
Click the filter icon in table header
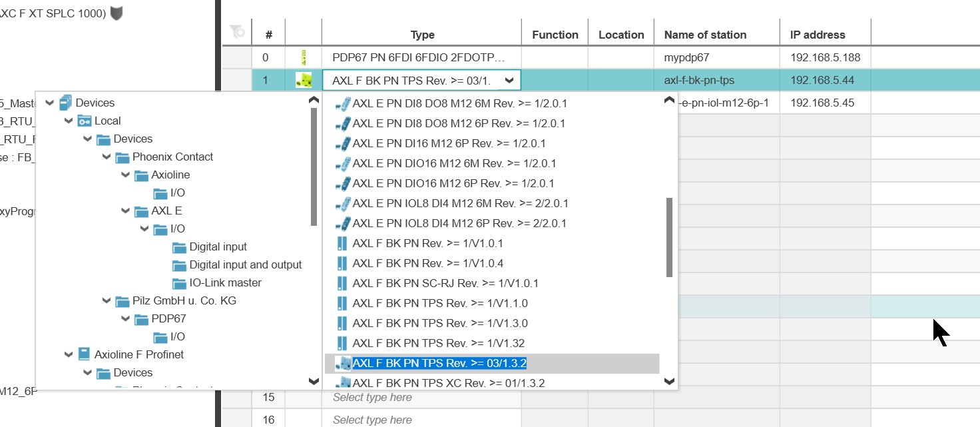(x=237, y=31)
